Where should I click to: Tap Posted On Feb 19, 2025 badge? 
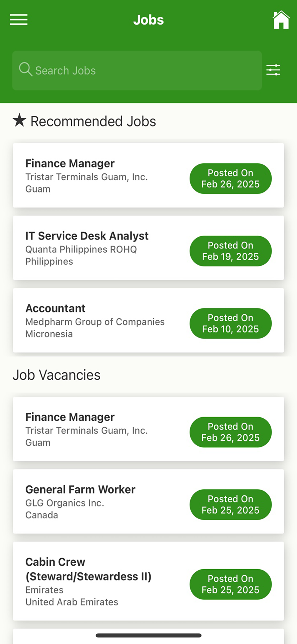coord(230,251)
